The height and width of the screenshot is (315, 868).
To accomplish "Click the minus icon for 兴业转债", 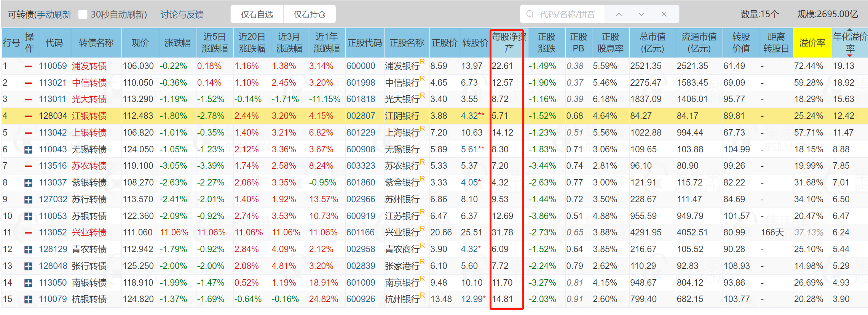I will [x=28, y=233].
